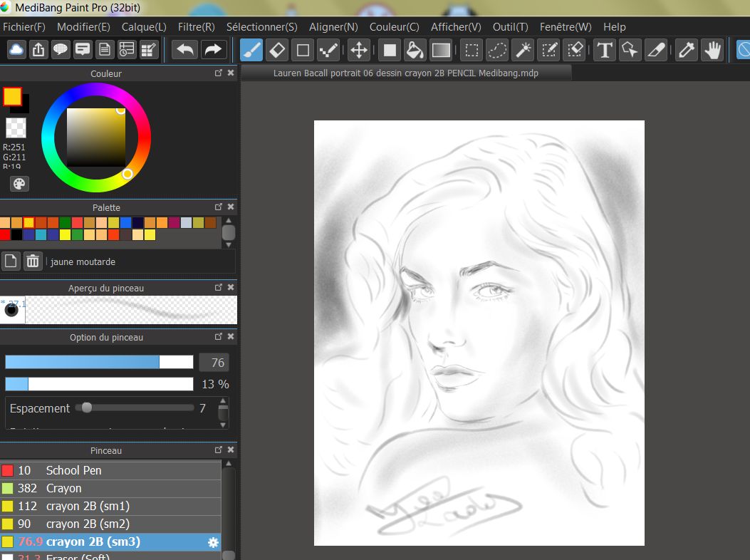Float the Pinceau panel
Screen dimensions: 750x560
coord(218,450)
